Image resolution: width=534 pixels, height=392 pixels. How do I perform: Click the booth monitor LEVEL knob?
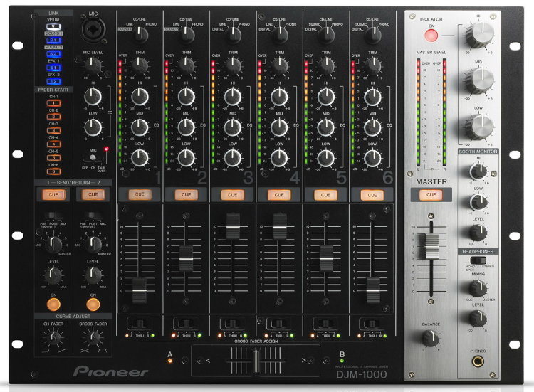click(x=478, y=233)
